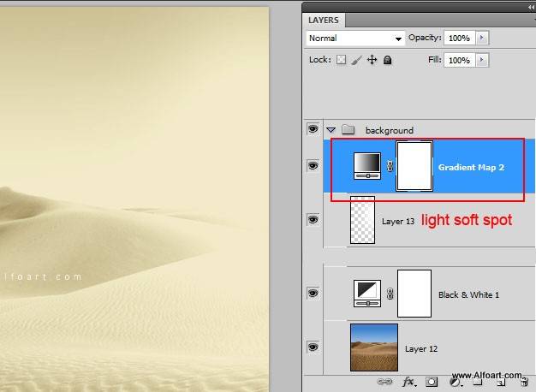Click the Gradient Map 2 layer mask thumbnail
The height and width of the screenshot is (392, 536).
[414, 166]
